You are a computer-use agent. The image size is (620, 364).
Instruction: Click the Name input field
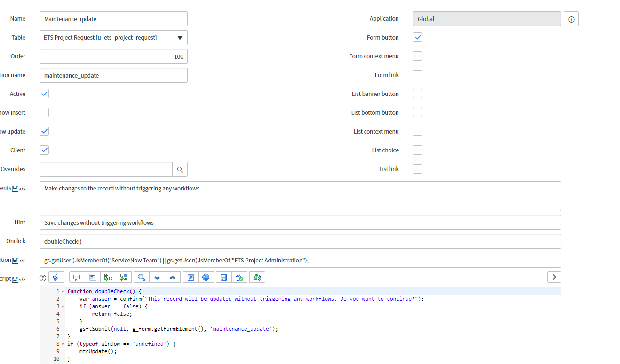pyautogui.click(x=113, y=19)
